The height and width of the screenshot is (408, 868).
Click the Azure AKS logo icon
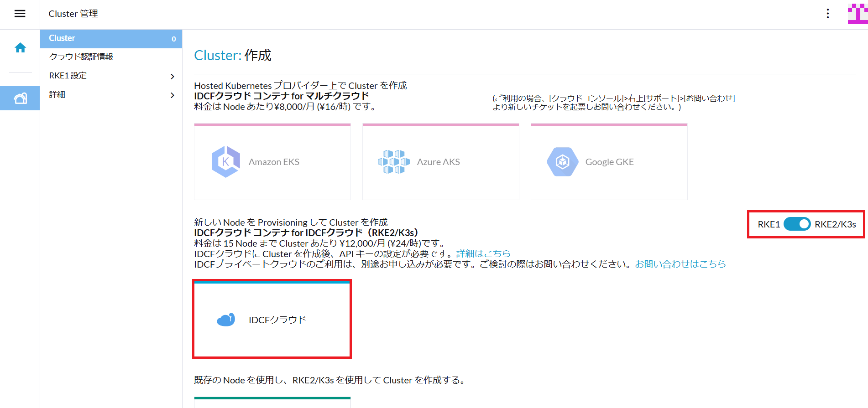pyautogui.click(x=394, y=162)
